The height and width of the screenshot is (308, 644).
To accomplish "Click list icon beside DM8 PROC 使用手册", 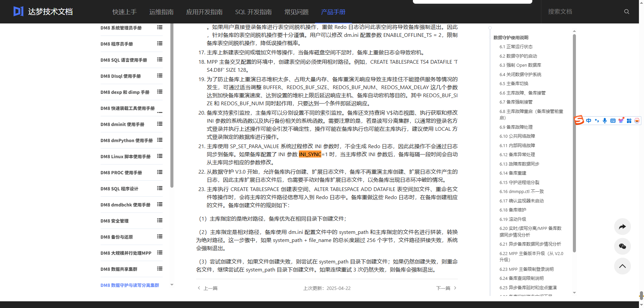I will [160, 172].
